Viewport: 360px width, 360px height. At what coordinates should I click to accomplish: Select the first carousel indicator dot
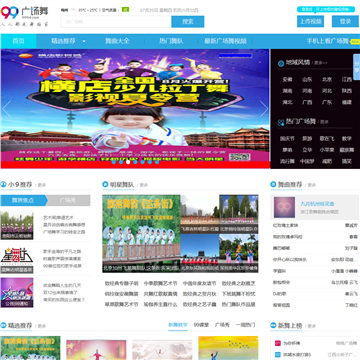tap(114, 162)
